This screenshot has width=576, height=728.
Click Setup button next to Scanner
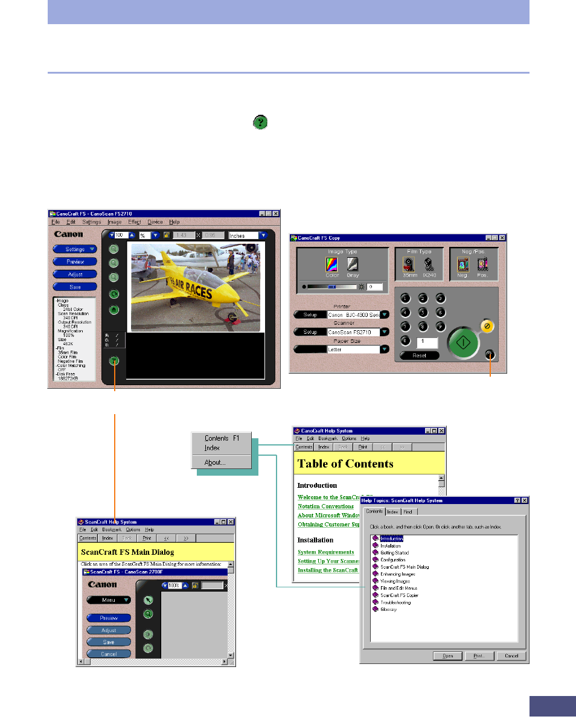(310, 332)
